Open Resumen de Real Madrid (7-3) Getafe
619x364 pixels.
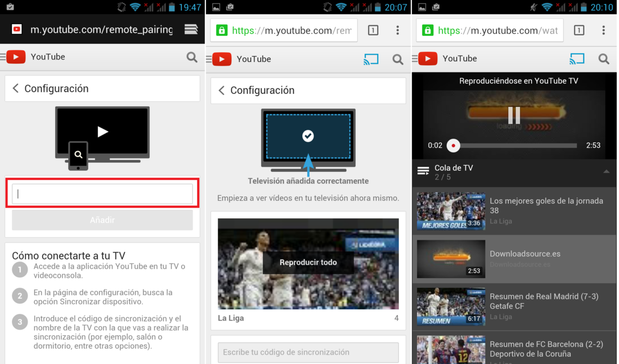tap(544, 301)
